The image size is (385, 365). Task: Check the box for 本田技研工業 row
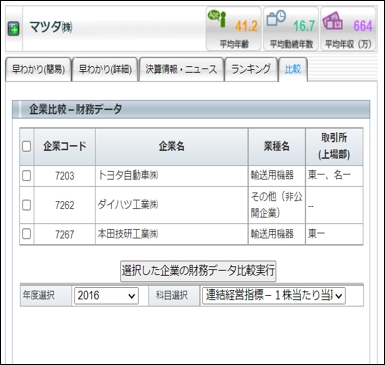click(27, 234)
